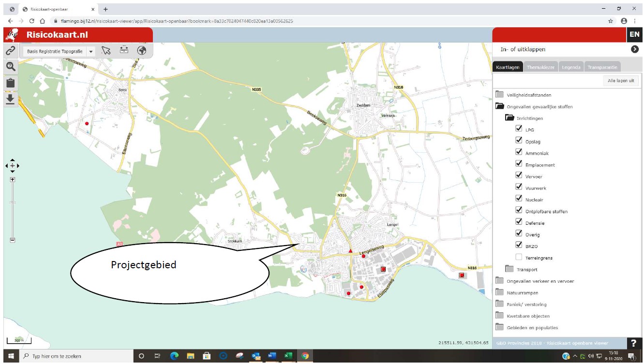Click the help question mark icon
Image resolution: width=644 pixels, height=364 pixels.
[x=634, y=343]
